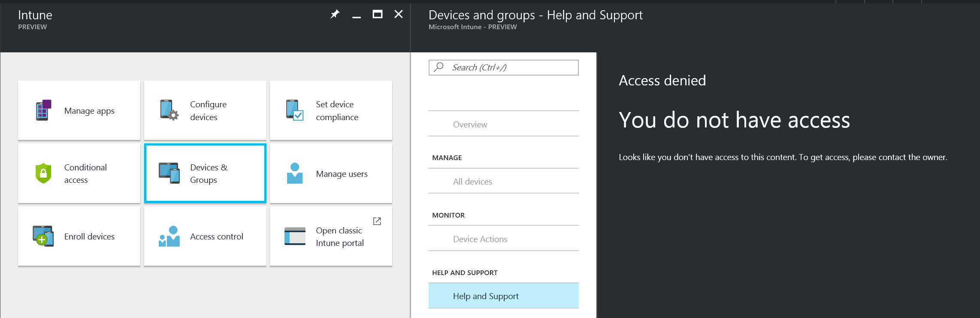Click the Manage apps tile icon

coord(43,110)
